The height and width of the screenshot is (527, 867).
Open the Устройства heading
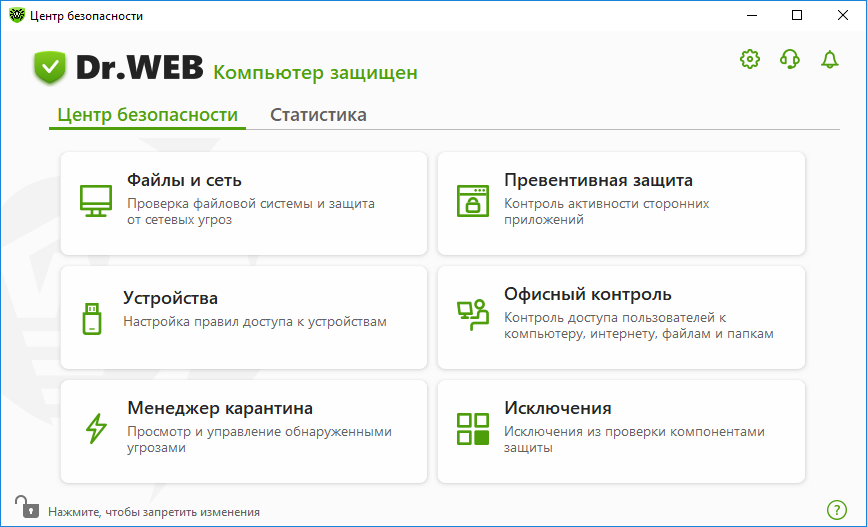tap(170, 298)
